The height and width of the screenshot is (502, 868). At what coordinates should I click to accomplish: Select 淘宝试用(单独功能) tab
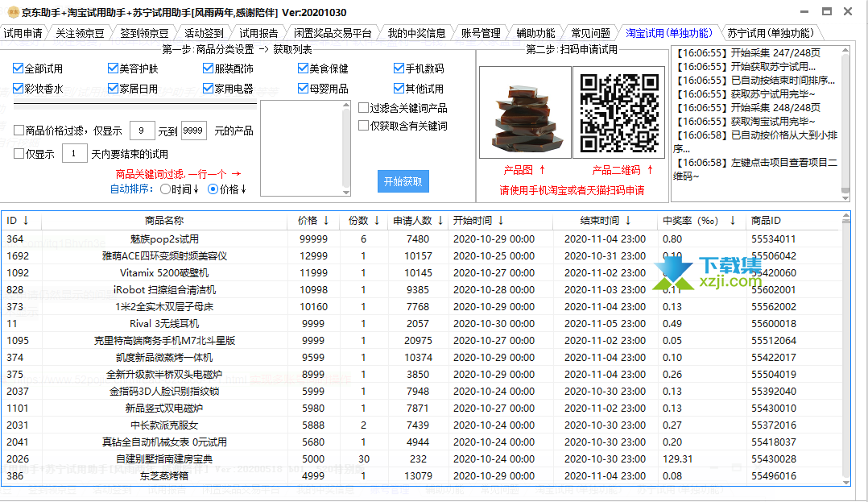click(668, 33)
